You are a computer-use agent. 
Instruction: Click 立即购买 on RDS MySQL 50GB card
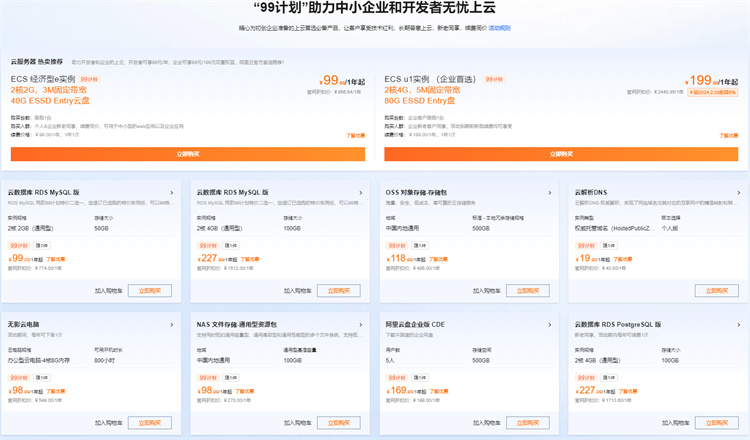point(150,291)
